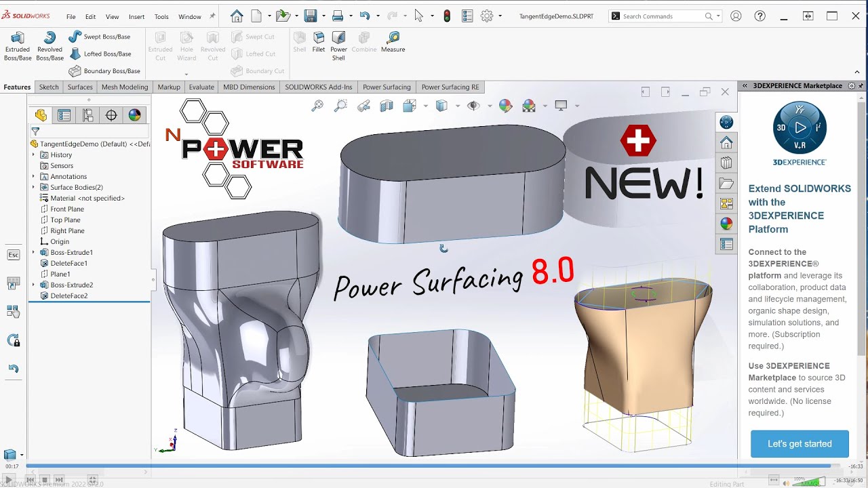Toggle the Esc button on the left bar
Screen dimensions: 868x488
[13, 255]
